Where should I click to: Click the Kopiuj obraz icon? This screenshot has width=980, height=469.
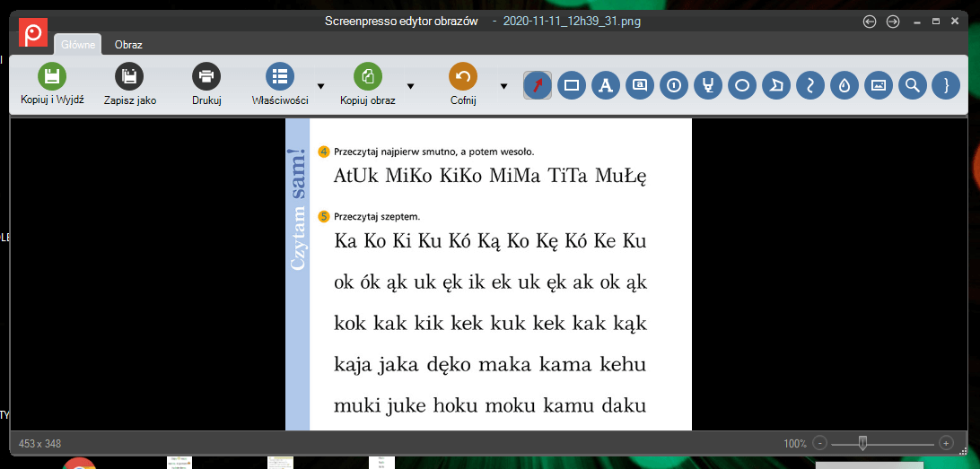point(368,76)
